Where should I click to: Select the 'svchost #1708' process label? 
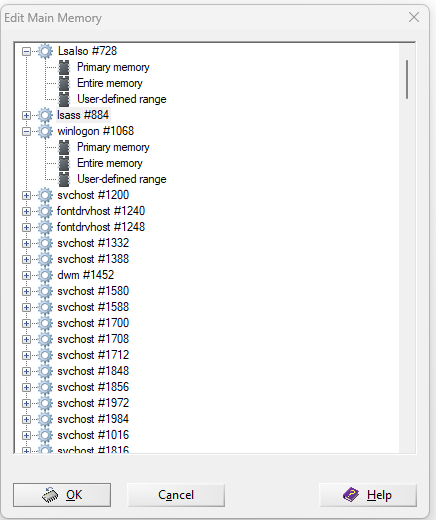[x=93, y=339]
